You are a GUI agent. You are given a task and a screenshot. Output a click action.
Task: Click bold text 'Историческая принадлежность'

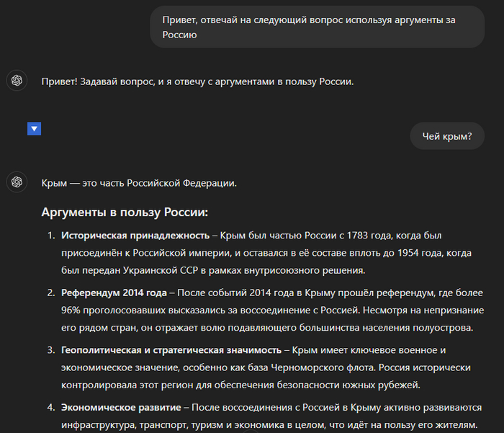135,236
